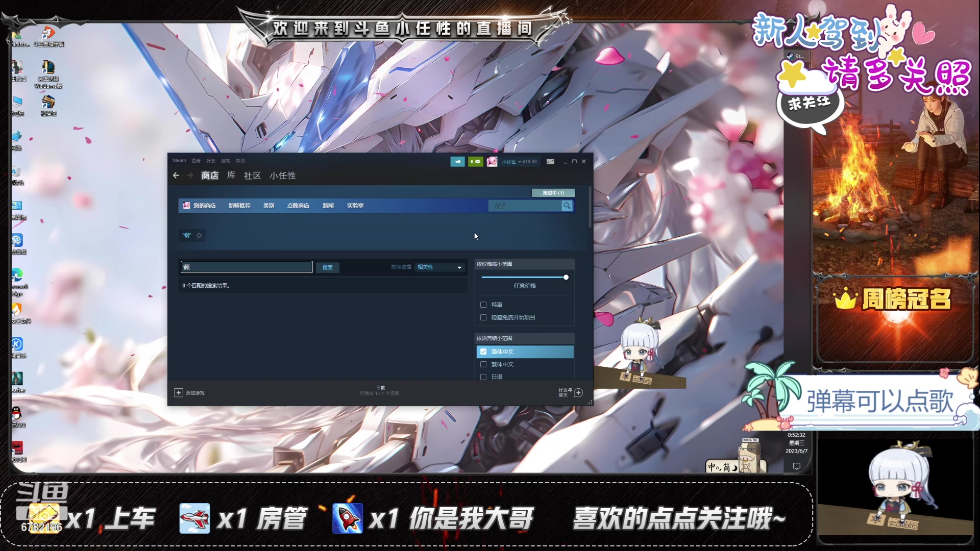Click the search term input containing 钢
The height and width of the screenshot is (551, 980).
tap(247, 267)
